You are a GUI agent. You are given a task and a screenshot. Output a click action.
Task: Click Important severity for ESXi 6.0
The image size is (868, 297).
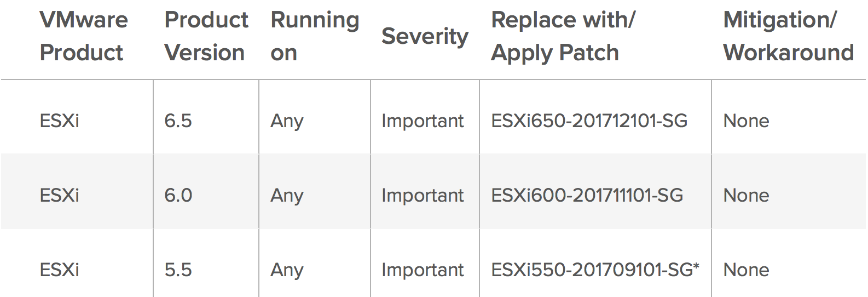tap(423, 195)
